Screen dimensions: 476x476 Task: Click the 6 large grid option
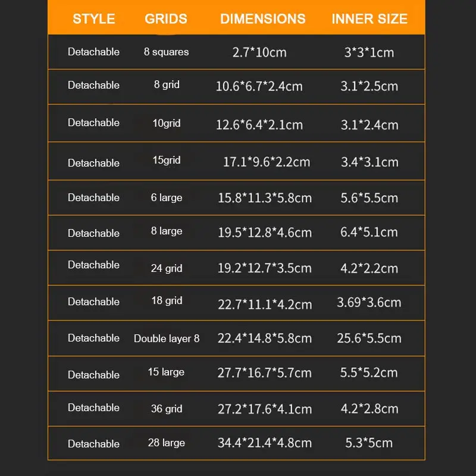pos(167,198)
